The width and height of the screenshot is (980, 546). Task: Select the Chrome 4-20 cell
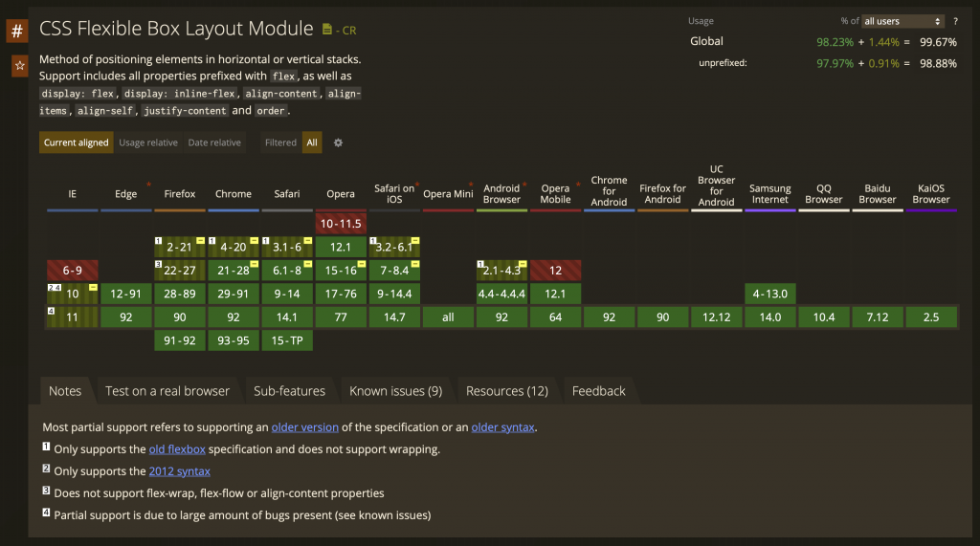coord(234,247)
